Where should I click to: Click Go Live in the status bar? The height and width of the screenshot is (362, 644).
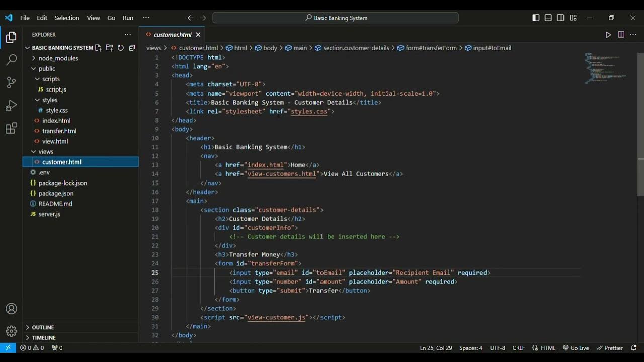pos(576,348)
